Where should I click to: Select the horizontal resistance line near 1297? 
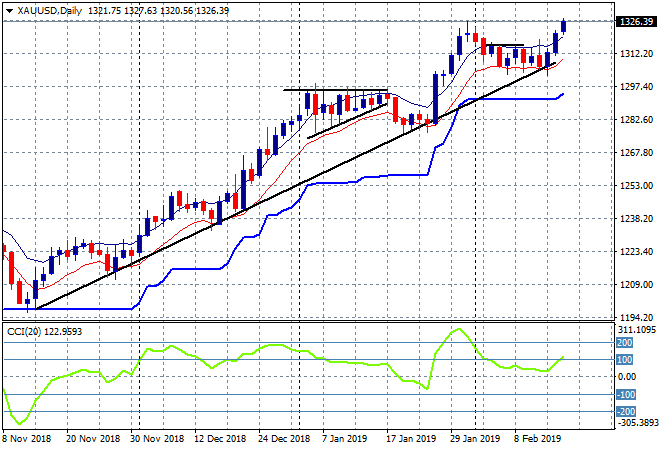click(335, 90)
